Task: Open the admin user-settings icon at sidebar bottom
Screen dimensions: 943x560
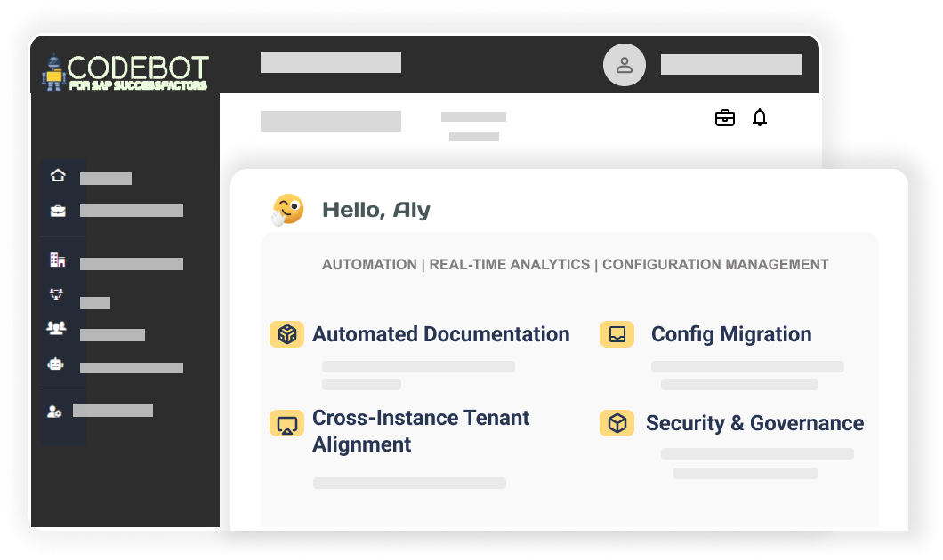Action: [x=57, y=411]
